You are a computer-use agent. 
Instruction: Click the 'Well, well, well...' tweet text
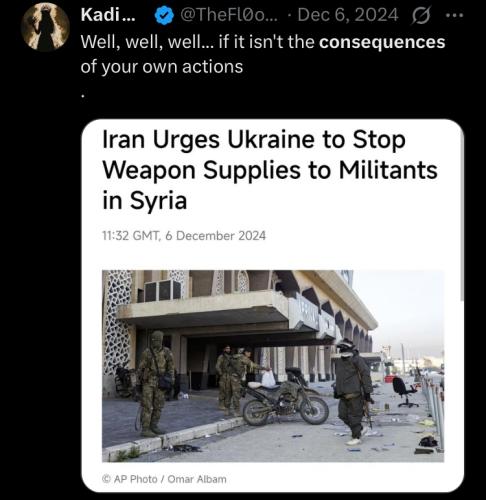[147, 42]
